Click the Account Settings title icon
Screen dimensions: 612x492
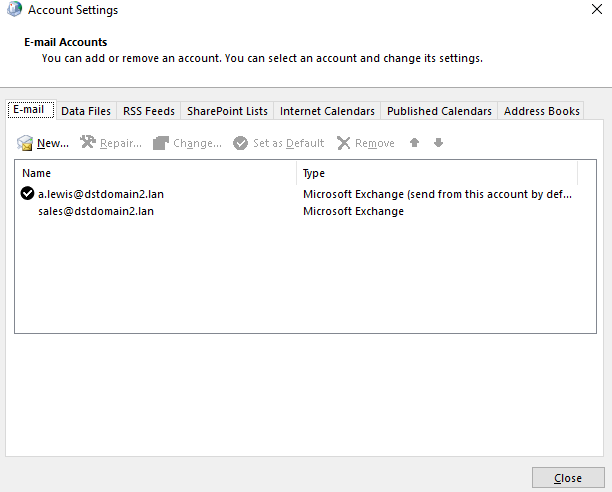(14, 9)
